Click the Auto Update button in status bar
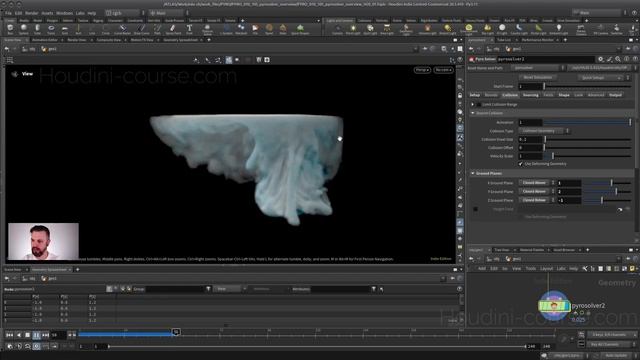Viewport: 640px width, 360px height. [x=616, y=356]
